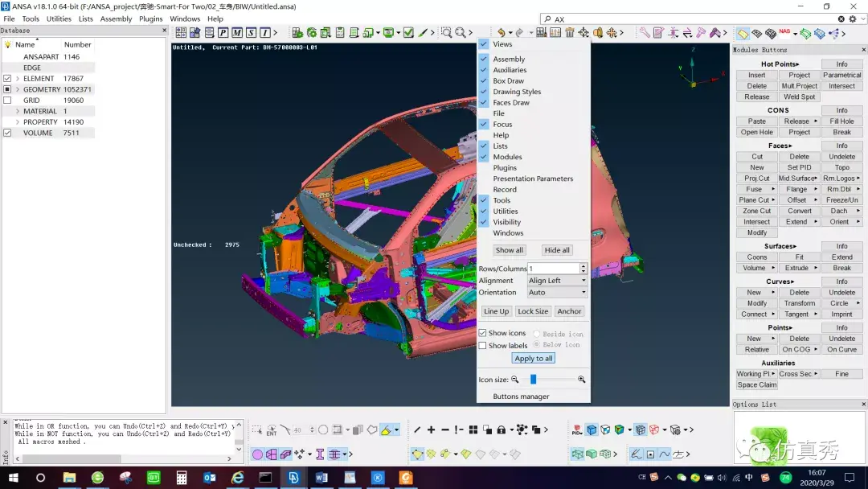
Task: Select Presentation Parameters in the popup list
Action: click(x=533, y=179)
